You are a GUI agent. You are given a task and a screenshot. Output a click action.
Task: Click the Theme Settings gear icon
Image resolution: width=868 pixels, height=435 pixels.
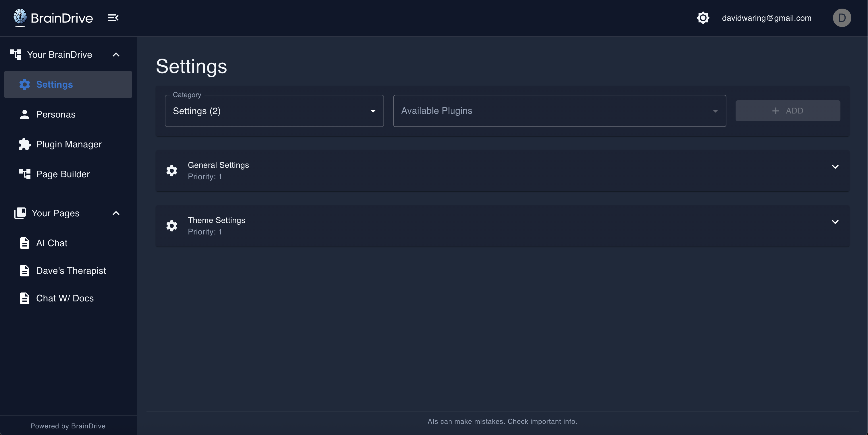click(x=172, y=226)
